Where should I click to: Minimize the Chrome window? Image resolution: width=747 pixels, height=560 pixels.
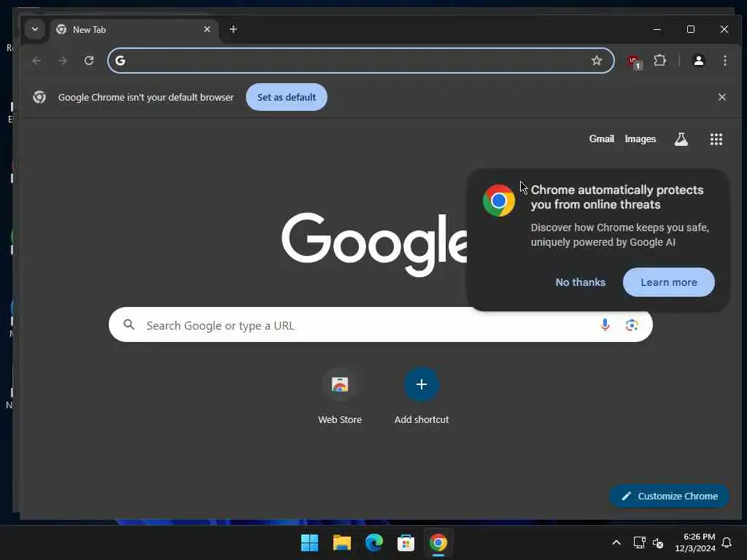click(x=657, y=29)
